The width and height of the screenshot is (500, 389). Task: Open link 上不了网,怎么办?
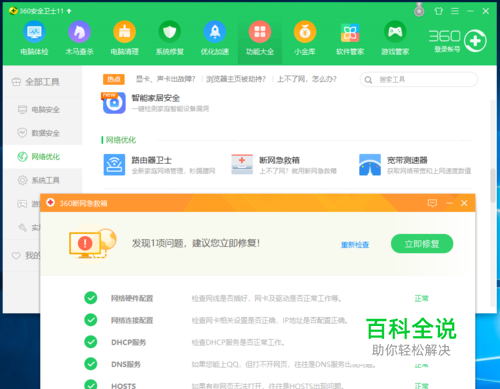tap(307, 79)
